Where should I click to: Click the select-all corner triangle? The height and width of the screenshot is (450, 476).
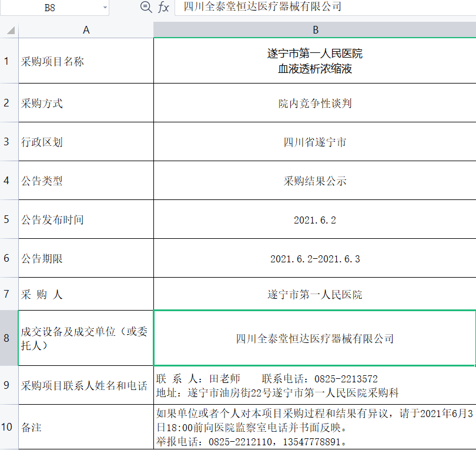(x=11, y=30)
